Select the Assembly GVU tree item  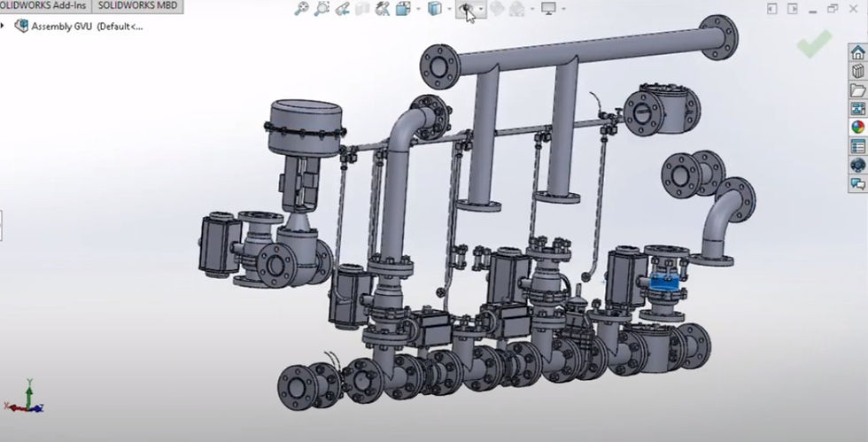pos(79,26)
